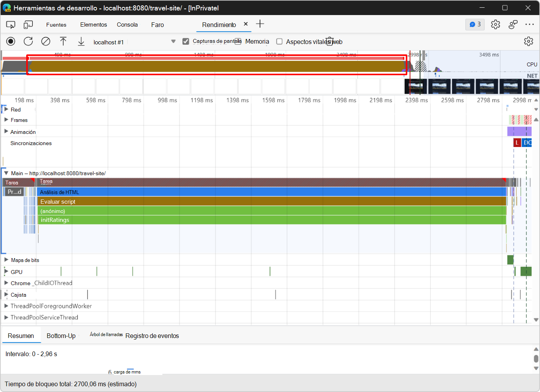Screen dimensions: 540x392
Task: Activate the inspect element picker tool
Action: point(10,24)
